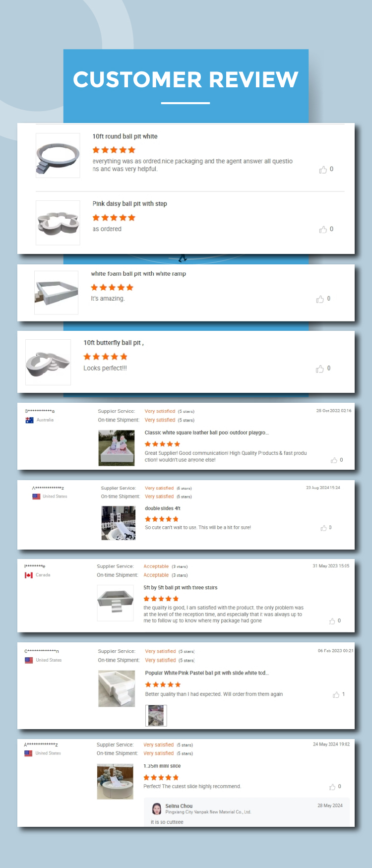Viewport: 372px width, 868px height.
Task: Open the 1.35m mini slide product photo
Action: point(116,781)
